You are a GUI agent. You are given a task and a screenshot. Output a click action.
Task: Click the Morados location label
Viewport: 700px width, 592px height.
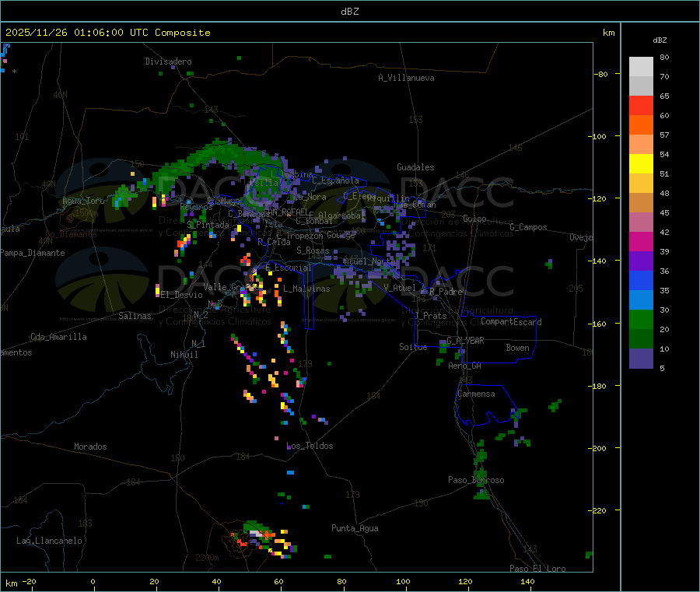click(x=91, y=447)
